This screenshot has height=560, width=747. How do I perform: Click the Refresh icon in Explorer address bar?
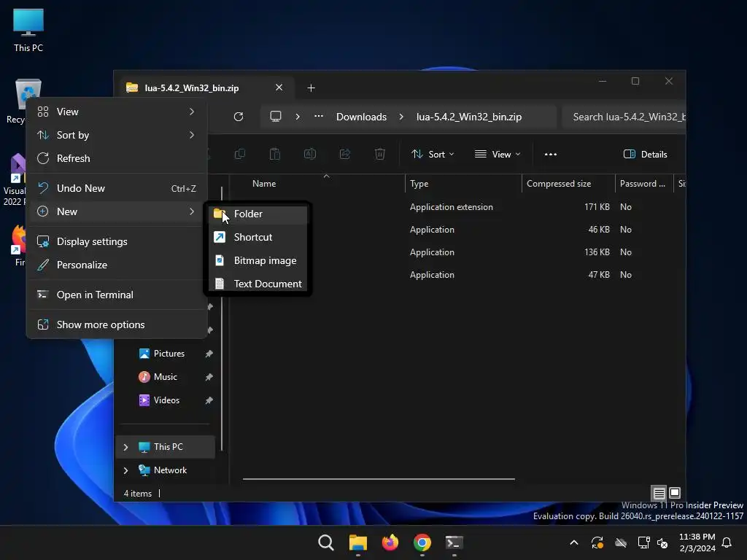(x=239, y=117)
